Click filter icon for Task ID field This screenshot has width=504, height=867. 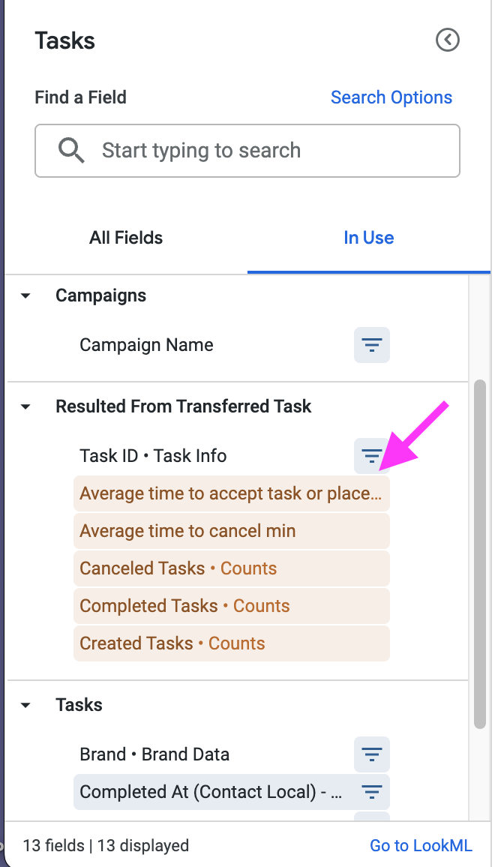371,455
